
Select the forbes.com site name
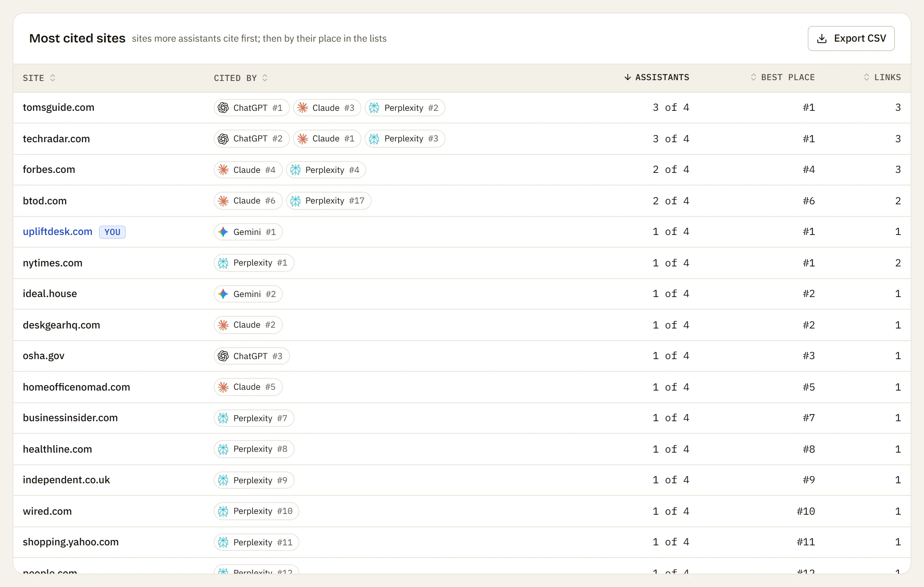coord(49,169)
